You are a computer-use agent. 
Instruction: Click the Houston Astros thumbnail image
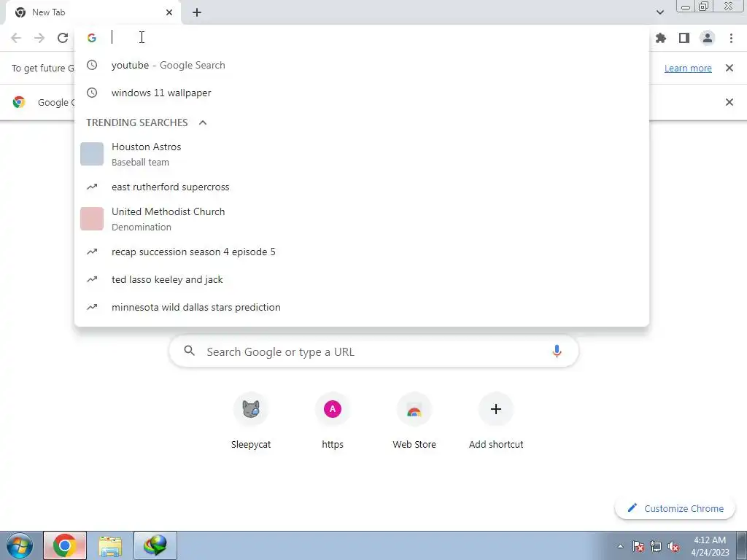click(92, 154)
